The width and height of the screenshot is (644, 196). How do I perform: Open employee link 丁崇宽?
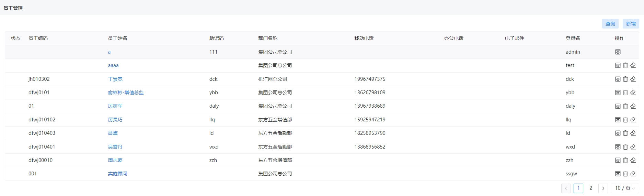click(115, 79)
